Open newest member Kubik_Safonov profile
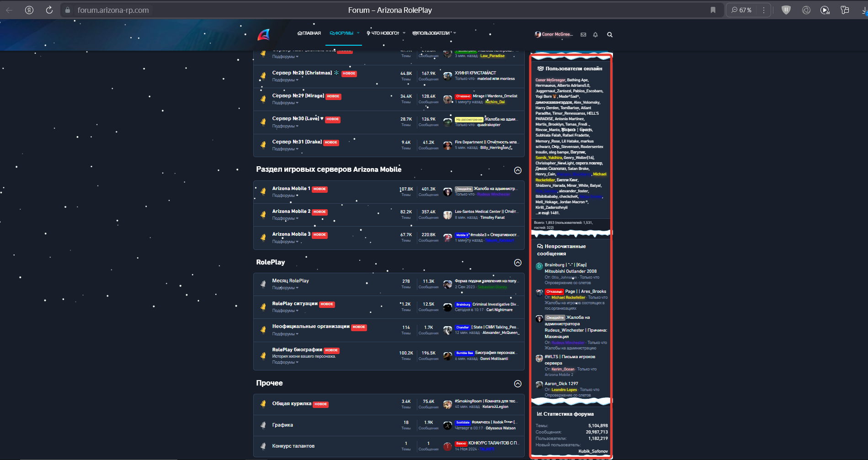The width and height of the screenshot is (868, 460). (x=593, y=451)
